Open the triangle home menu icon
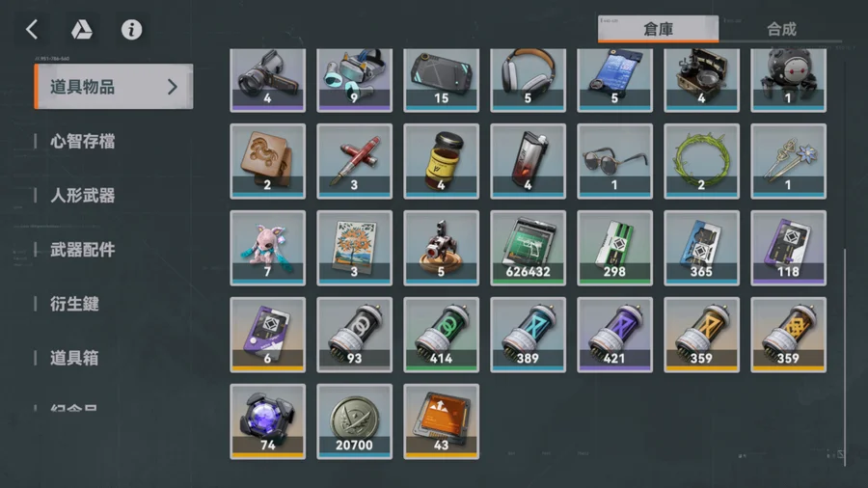Viewport: 868px width, 488px height. pyautogui.click(x=81, y=29)
